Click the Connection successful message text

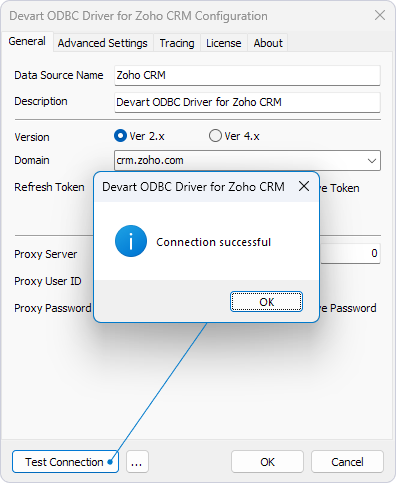click(213, 242)
